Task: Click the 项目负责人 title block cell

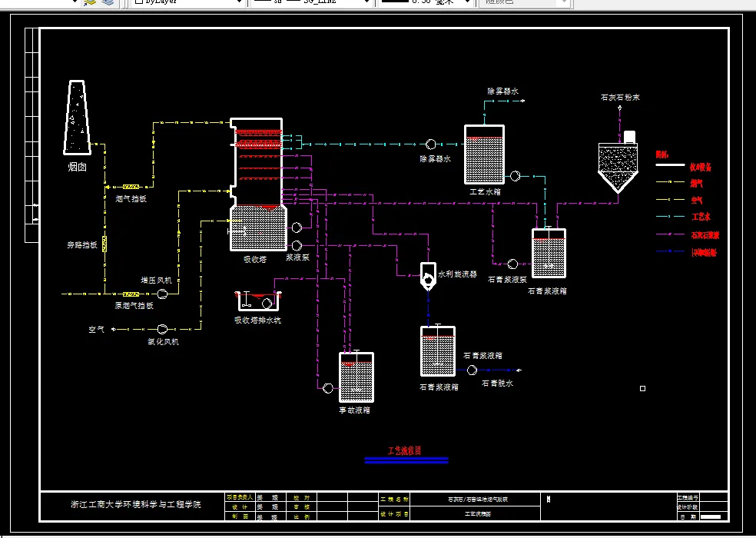Action: (240, 497)
